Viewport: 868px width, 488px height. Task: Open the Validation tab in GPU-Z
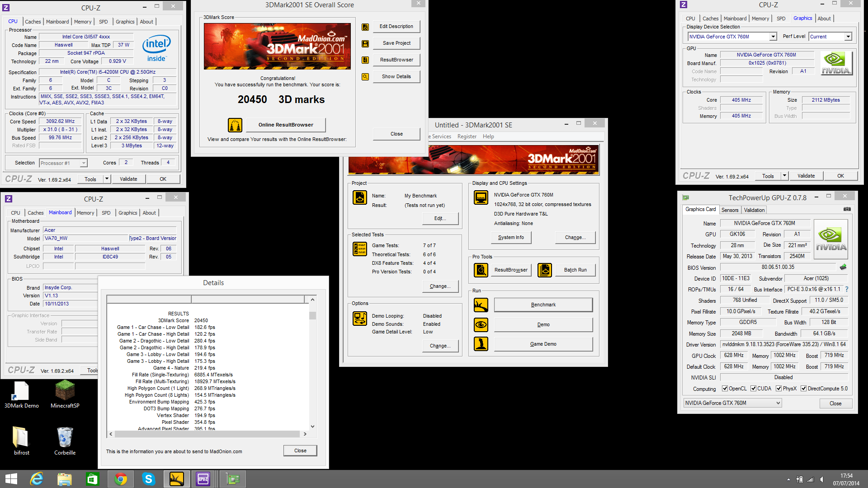pyautogui.click(x=755, y=210)
